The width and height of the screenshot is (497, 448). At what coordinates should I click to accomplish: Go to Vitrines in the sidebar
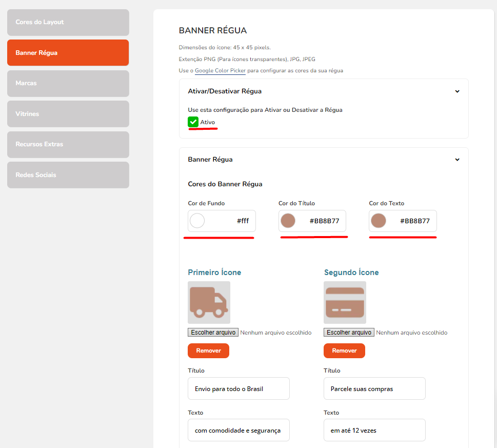pos(68,114)
